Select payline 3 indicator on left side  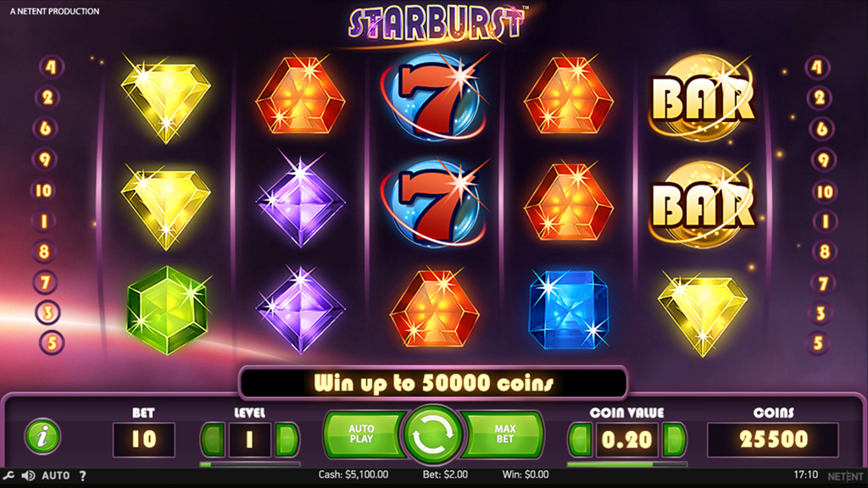pos(48,313)
